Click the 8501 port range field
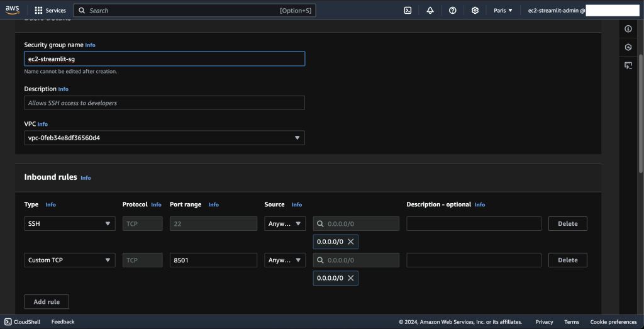 [x=213, y=260]
